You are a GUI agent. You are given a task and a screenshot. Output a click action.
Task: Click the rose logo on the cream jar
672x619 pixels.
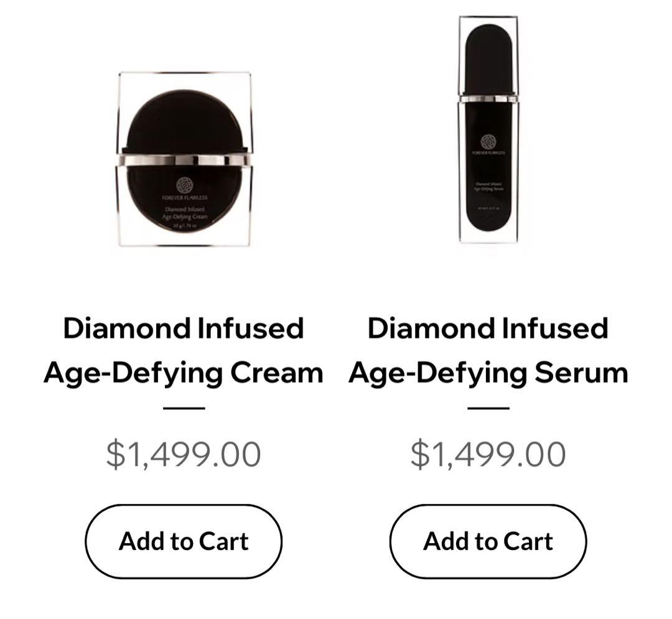(184, 185)
